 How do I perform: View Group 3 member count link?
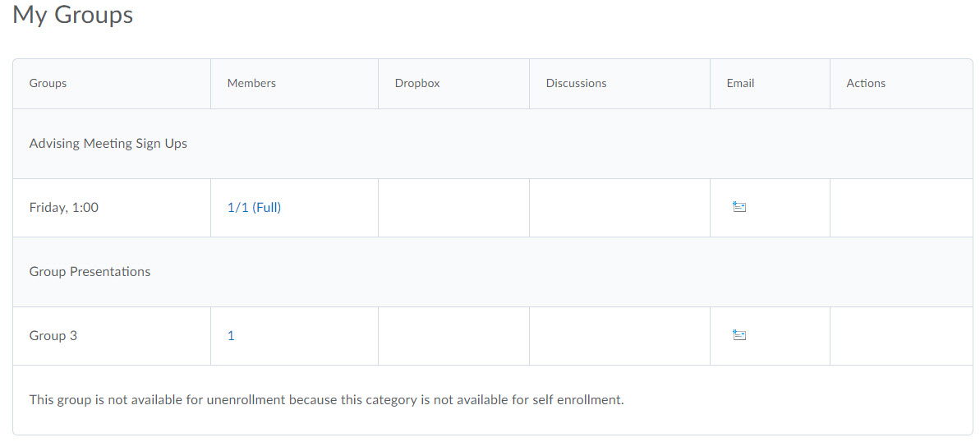[231, 336]
